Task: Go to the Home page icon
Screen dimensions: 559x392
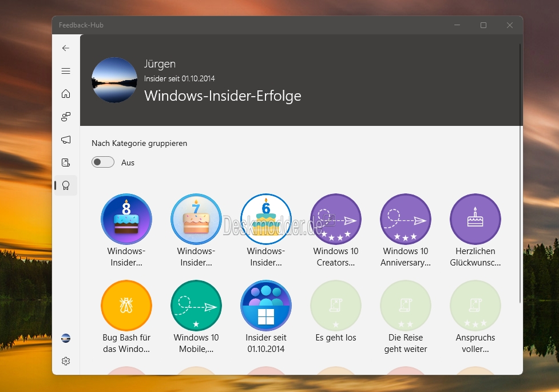Action: pyautogui.click(x=66, y=94)
